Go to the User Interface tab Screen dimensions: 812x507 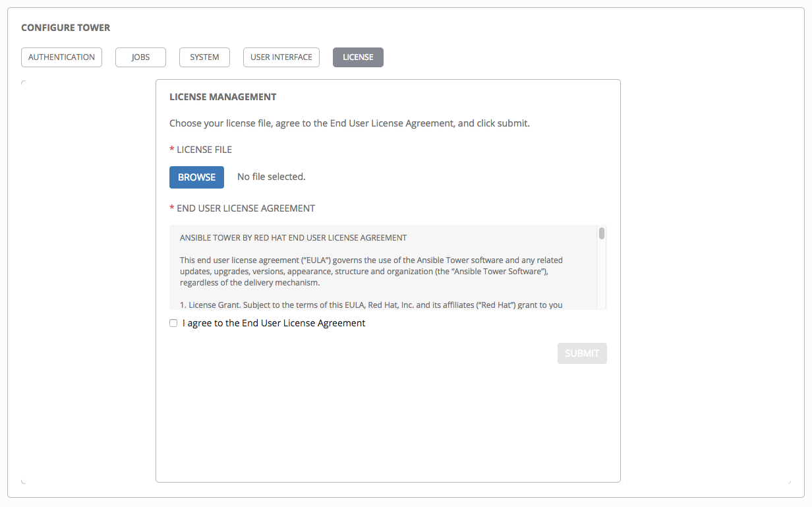pyautogui.click(x=281, y=57)
